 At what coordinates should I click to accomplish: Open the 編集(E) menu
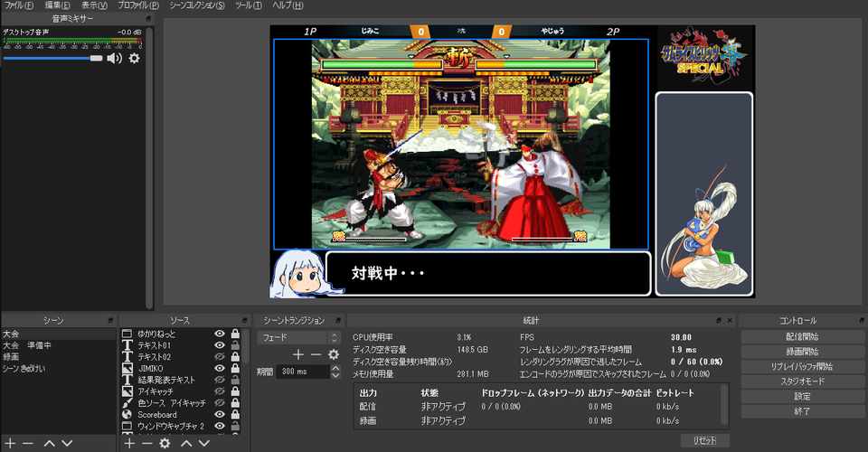pos(57,5)
